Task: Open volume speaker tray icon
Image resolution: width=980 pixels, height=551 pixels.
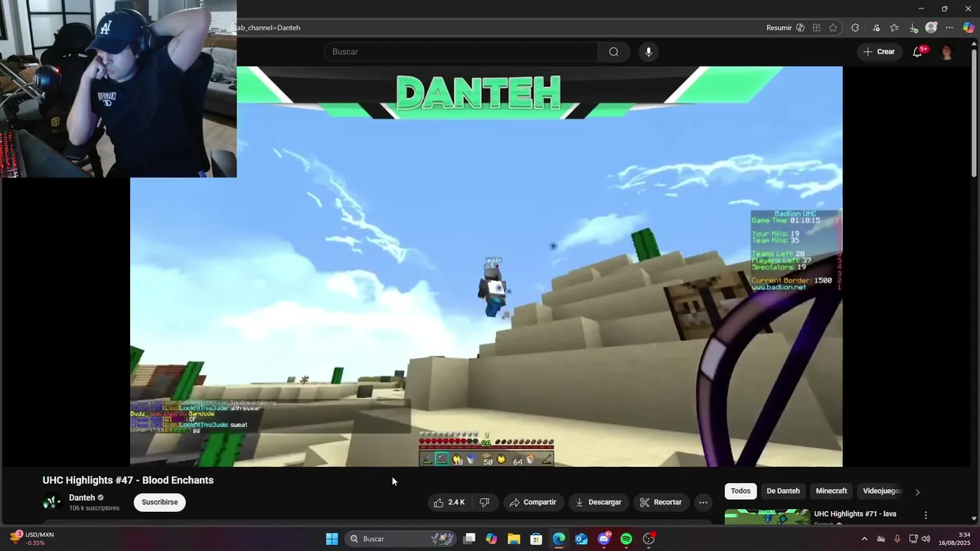Action: point(926,539)
